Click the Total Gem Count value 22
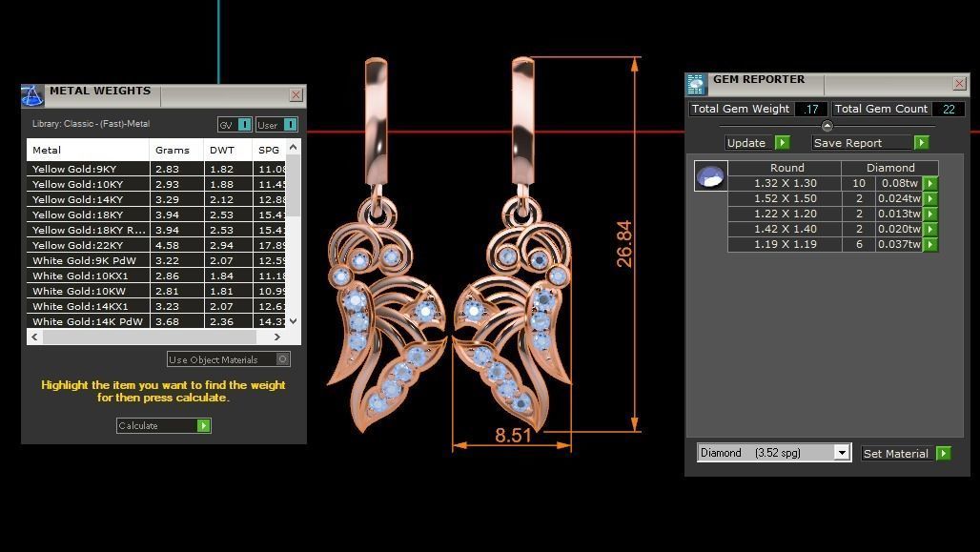 949,109
